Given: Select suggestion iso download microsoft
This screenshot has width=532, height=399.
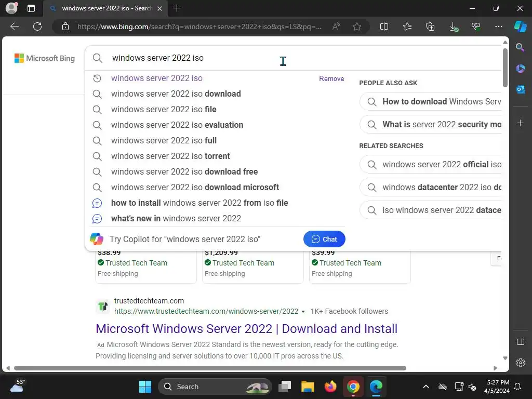Looking at the screenshot, I should coord(195,187).
